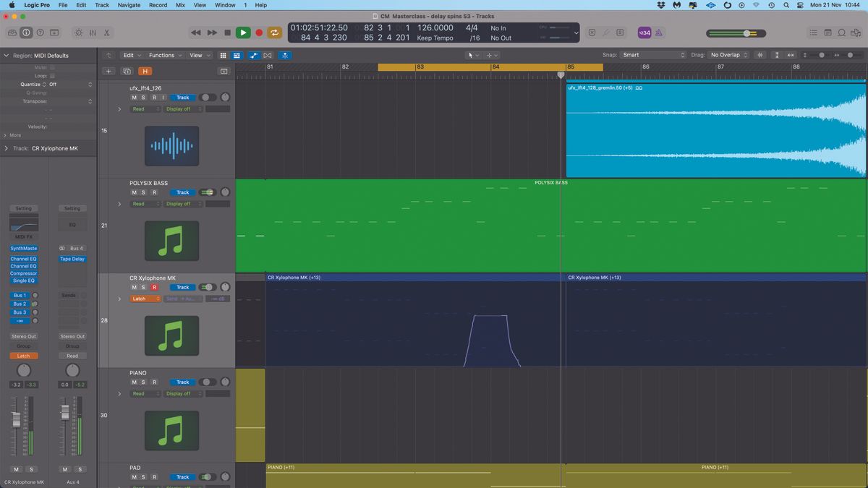Click the orange H hide-tracks icon
The width and height of the screenshot is (868, 488).
click(x=145, y=71)
